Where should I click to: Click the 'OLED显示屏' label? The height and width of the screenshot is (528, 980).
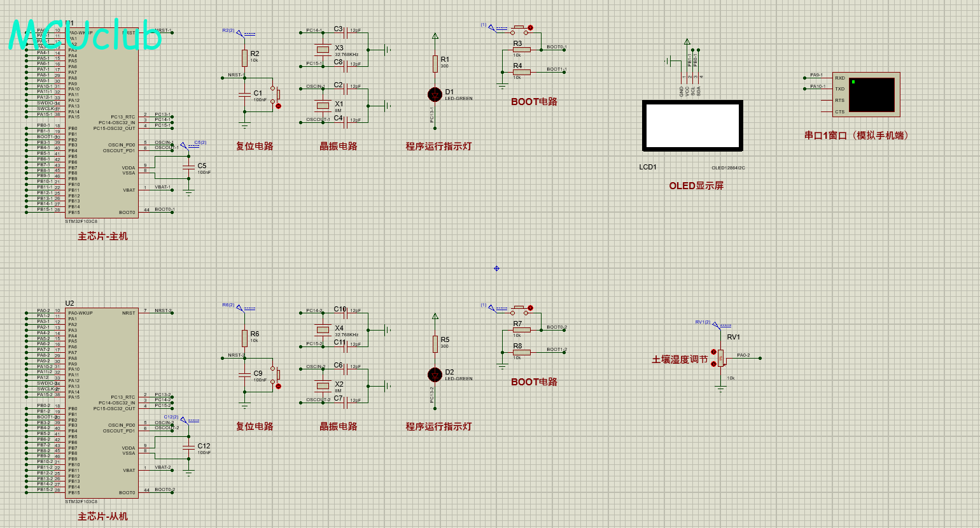coord(696,186)
